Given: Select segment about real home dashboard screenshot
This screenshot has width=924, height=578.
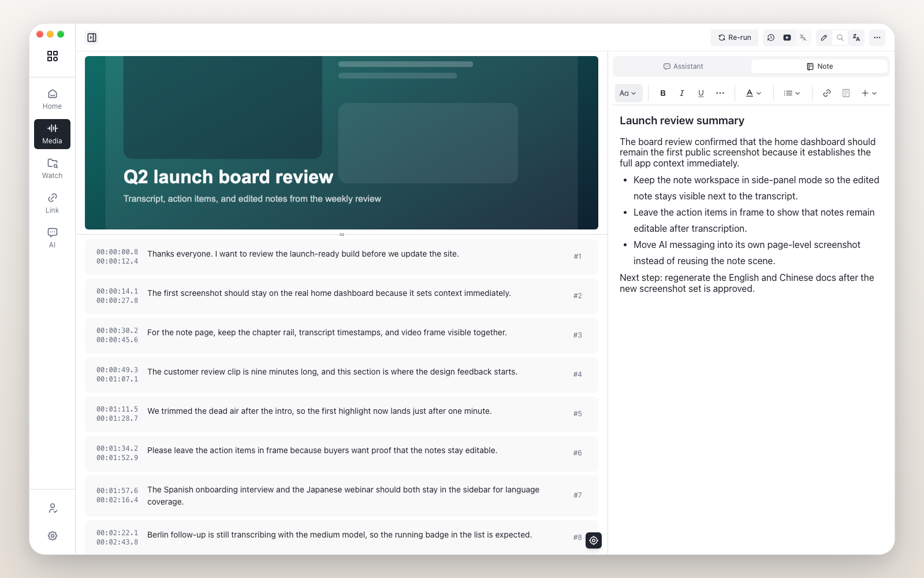Looking at the screenshot, I should tap(341, 296).
